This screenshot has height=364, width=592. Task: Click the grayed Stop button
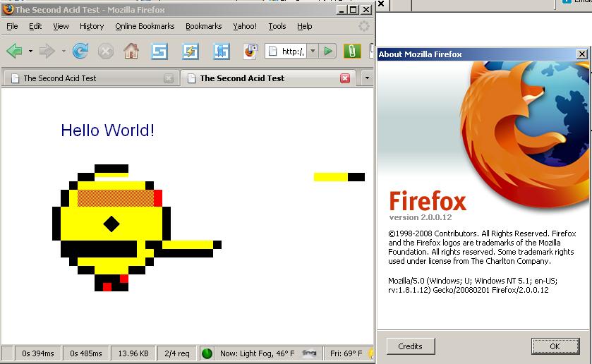pos(105,51)
